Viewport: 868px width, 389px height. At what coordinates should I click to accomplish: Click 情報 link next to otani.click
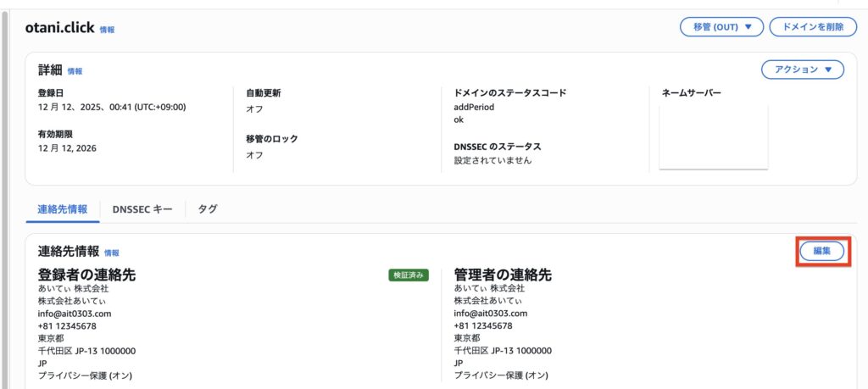click(x=107, y=30)
